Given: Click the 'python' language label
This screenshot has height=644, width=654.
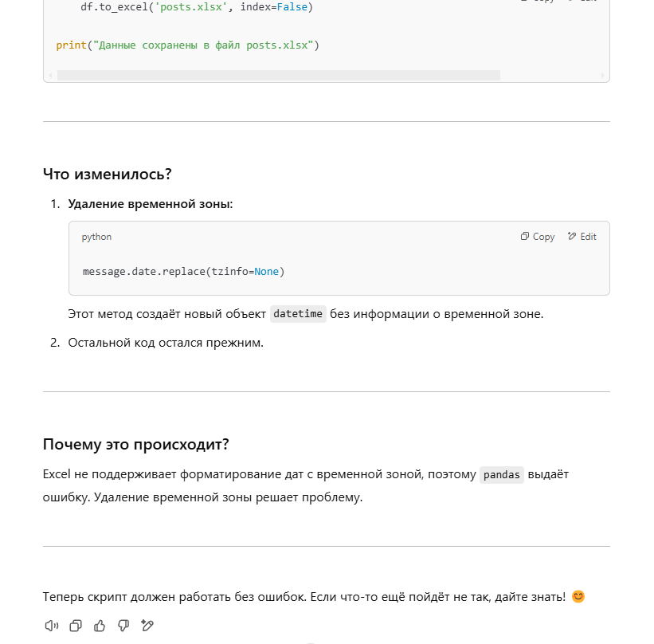Looking at the screenshot, I should 96,237.
